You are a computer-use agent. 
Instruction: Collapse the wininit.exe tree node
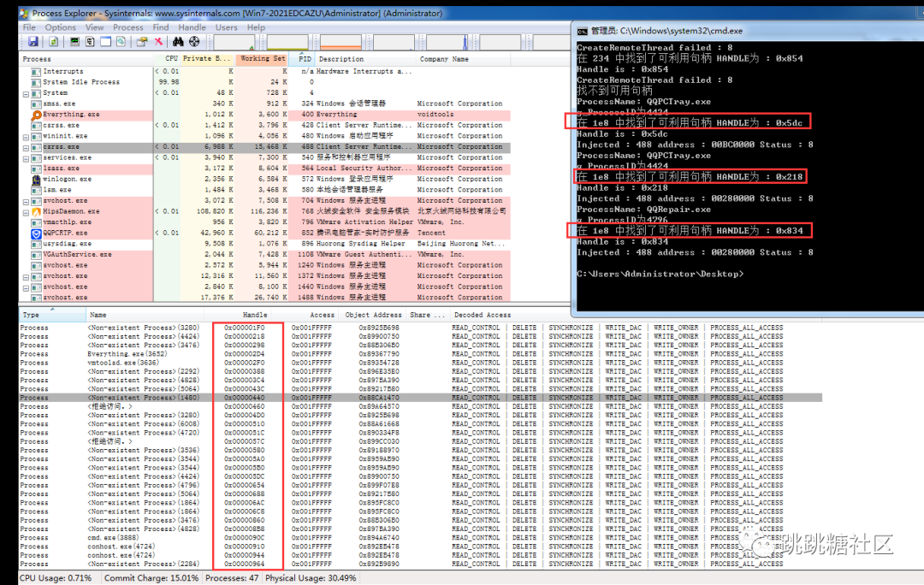coord(26,137)
